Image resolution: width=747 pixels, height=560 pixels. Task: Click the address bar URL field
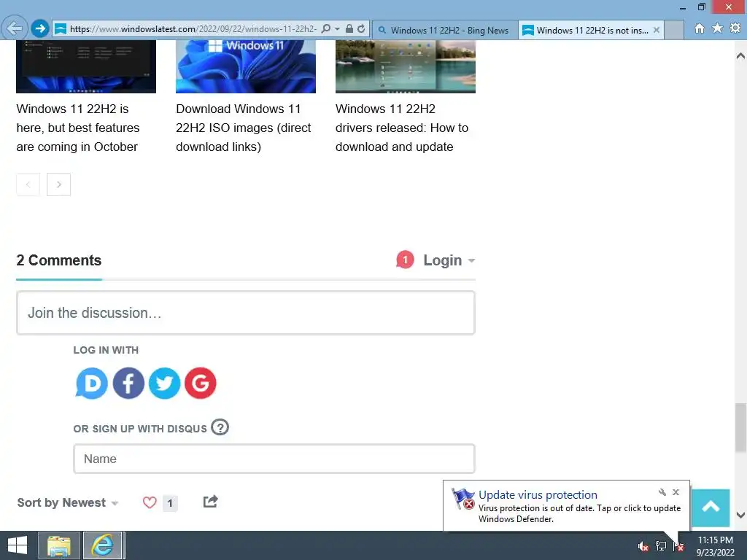point(193,29)
